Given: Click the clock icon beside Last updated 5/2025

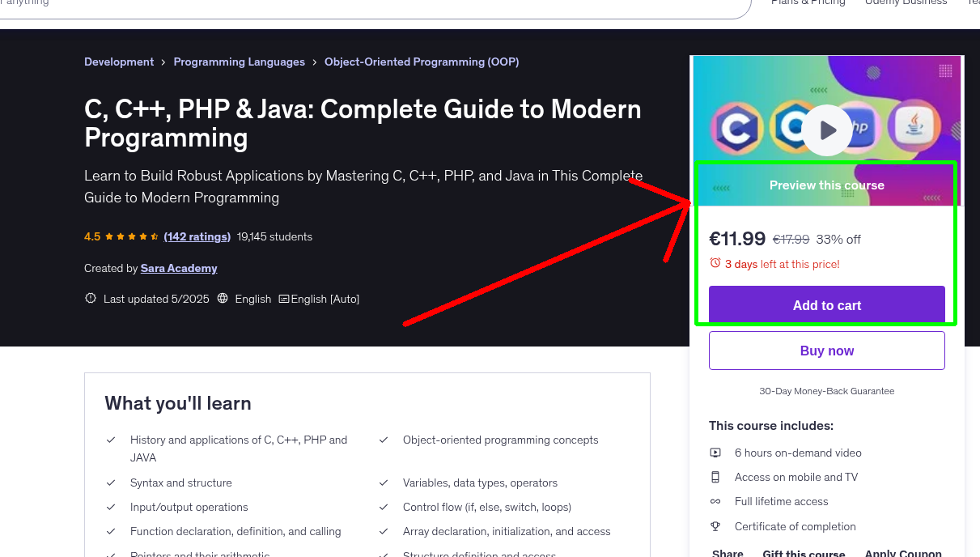Looking at the screenshot, I should (x=90, y=298).
